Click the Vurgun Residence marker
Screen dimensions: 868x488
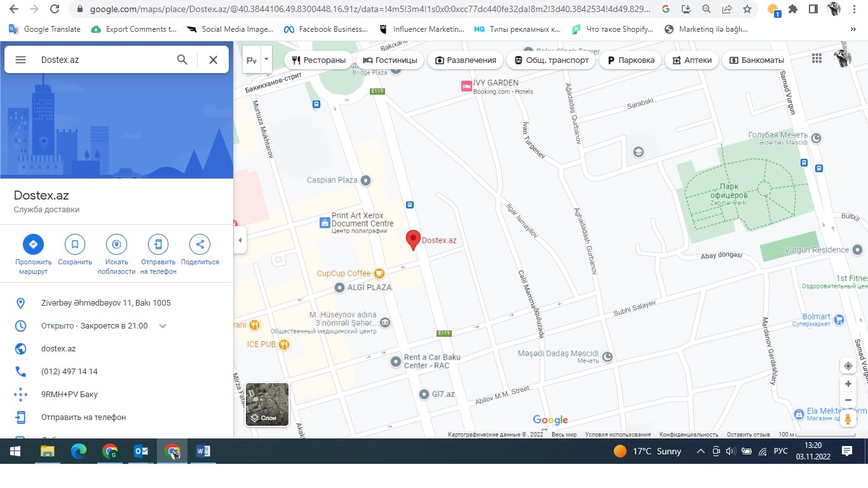coord(858,250)
